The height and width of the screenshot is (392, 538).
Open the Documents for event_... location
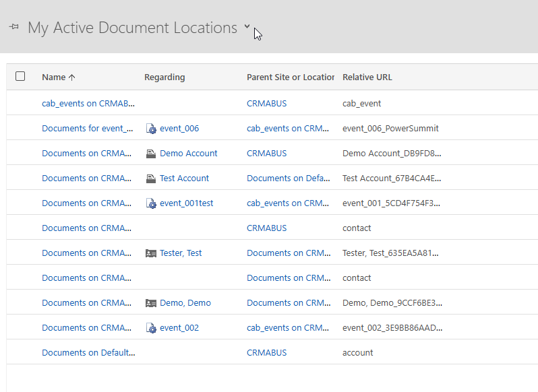88,129
